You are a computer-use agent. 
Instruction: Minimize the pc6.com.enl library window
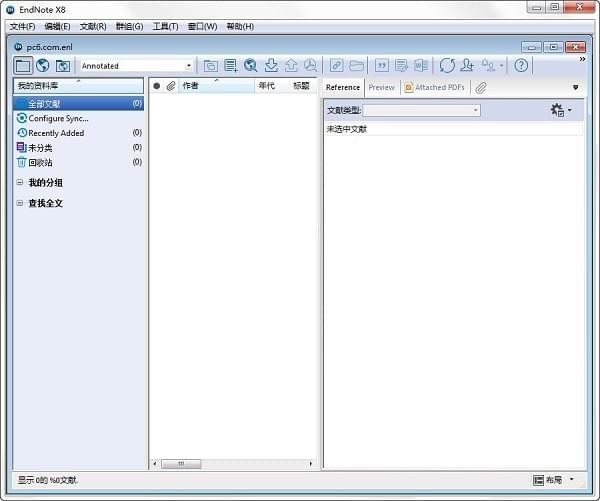[x=532, y=47]
